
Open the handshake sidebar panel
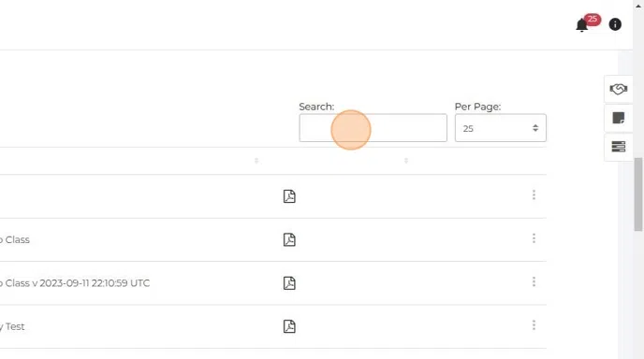(x=618, y=89)
